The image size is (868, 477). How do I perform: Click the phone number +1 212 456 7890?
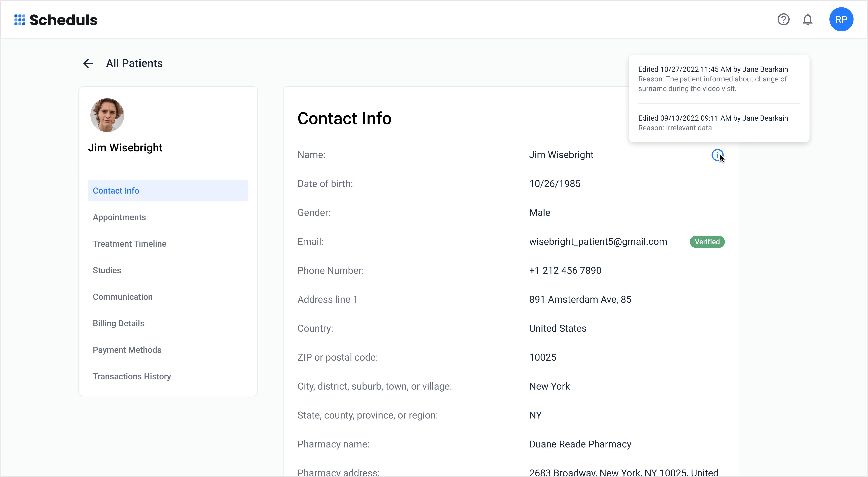[x=565, y=271]
